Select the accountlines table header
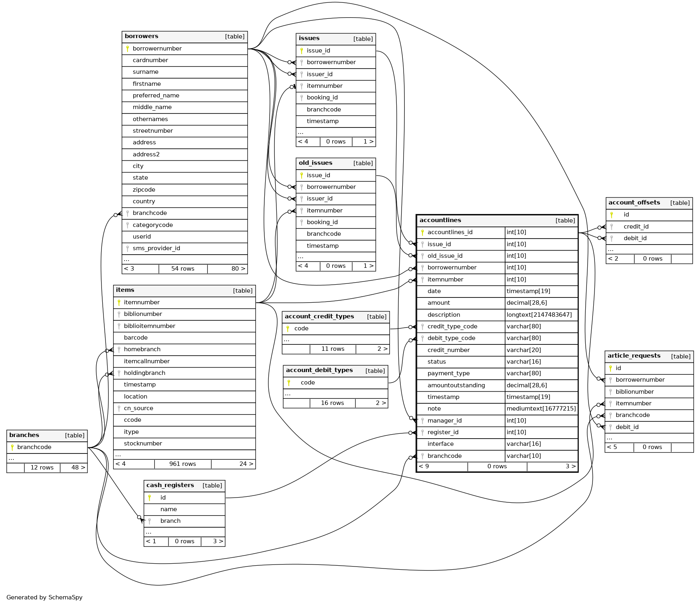The width and height of the screenshot is (700, 605). (440, 220)
